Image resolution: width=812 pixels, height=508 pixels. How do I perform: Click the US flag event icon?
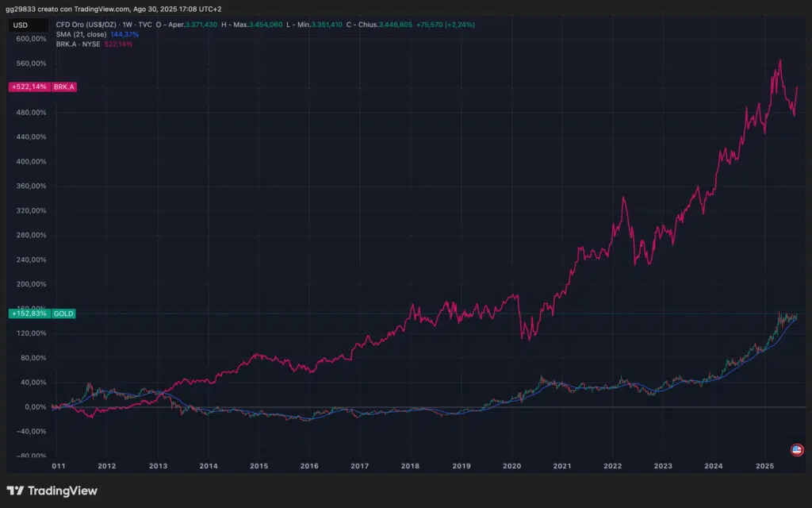(x=797, y=450)
